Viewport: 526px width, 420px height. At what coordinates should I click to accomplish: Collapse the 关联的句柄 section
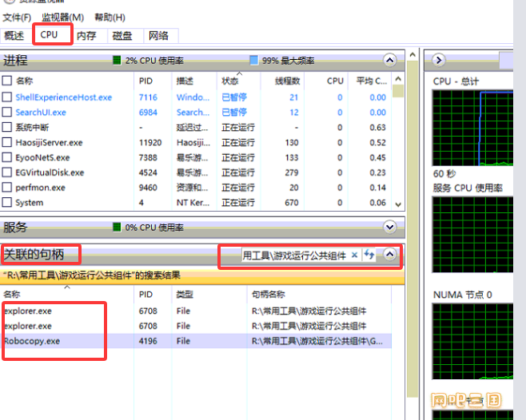390,255
